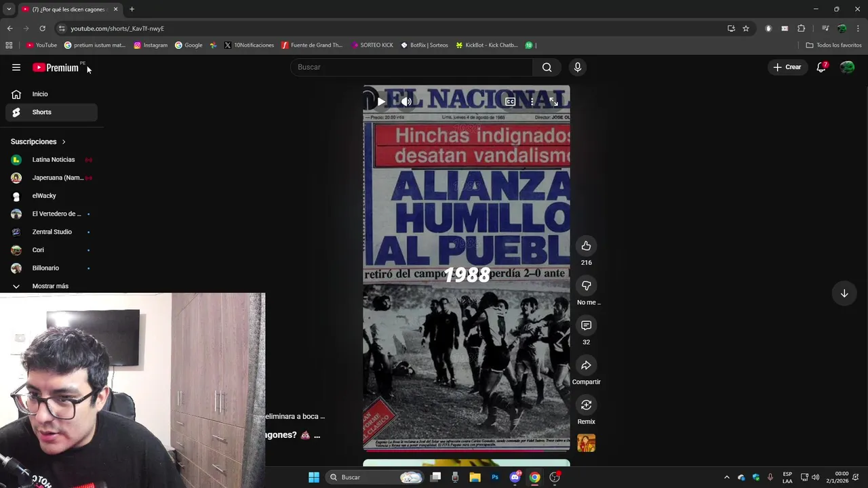Viewport: 868px width, 488px height.
Task: Like the Short with thumbs up
Action: pos(586,246)
